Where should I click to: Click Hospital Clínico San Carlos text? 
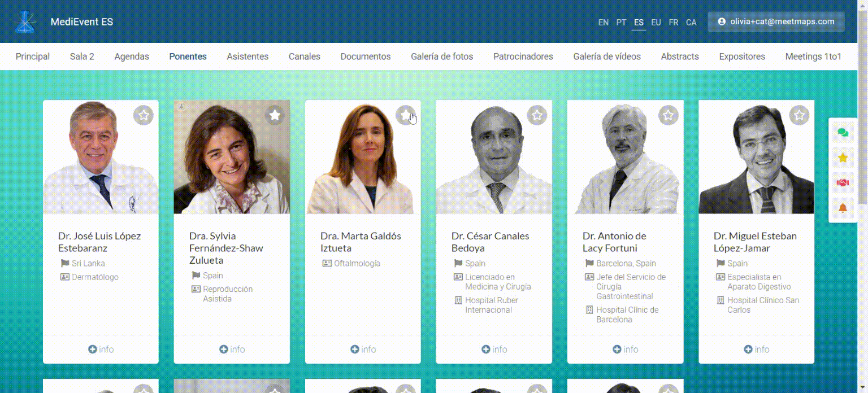(x=763, y=305)
